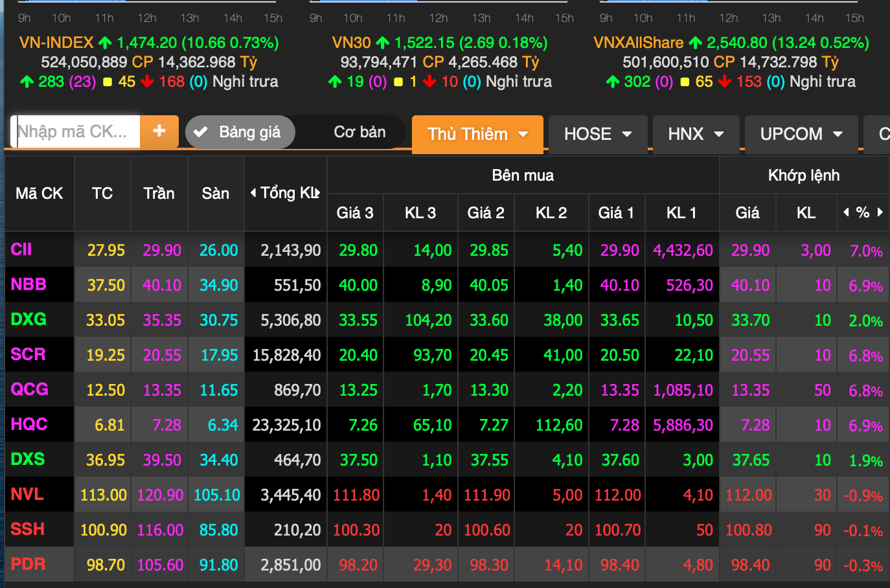Open the NVL stock symbol
This screenshot has width=890, height=588.
coord(27,495)
